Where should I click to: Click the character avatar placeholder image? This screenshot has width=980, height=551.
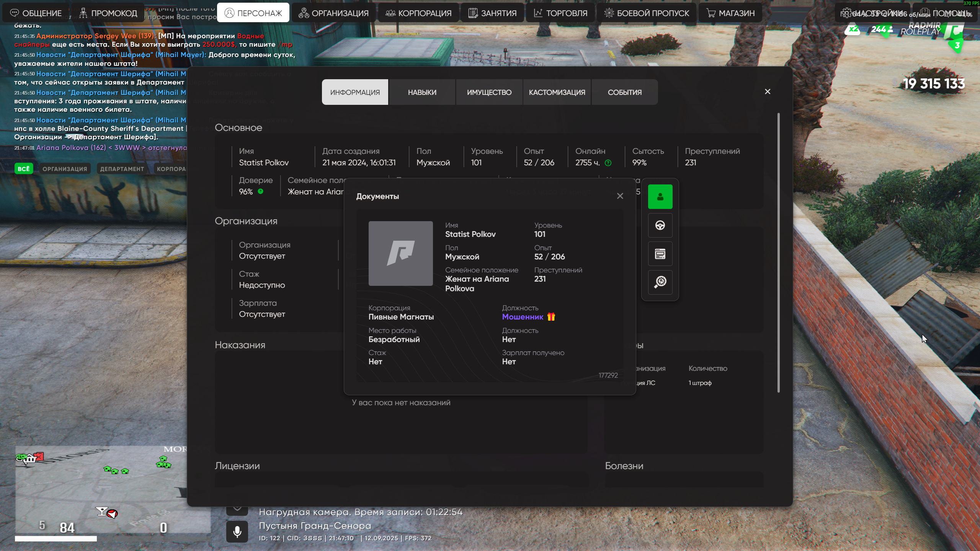[x=400, y=253]
